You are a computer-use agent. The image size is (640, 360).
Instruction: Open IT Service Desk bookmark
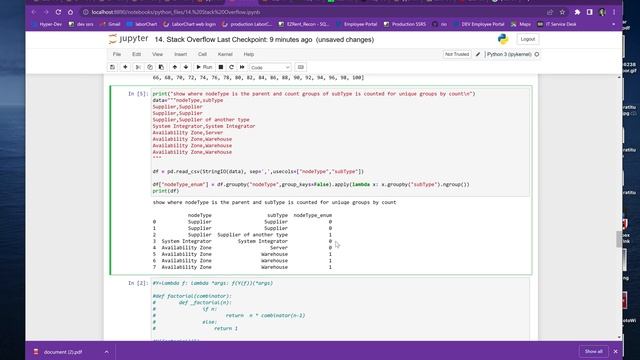coord(557,24)
